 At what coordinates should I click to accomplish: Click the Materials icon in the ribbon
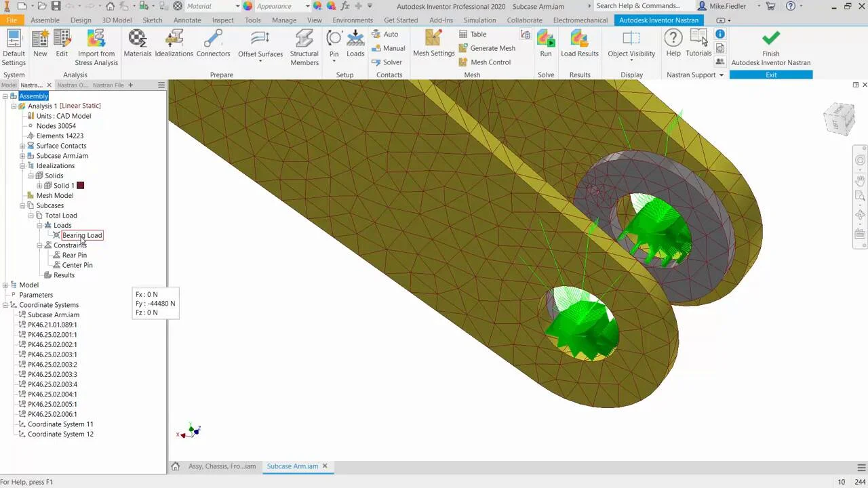coord(137,43)
